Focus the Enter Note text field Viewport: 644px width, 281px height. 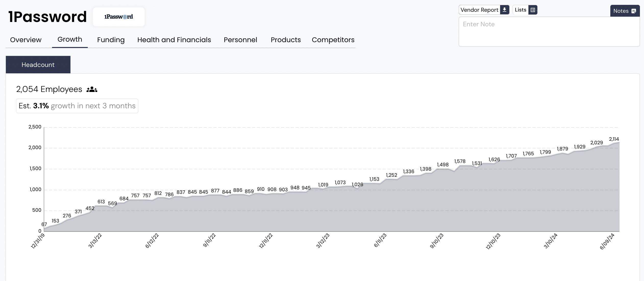[x=549, y=32]
